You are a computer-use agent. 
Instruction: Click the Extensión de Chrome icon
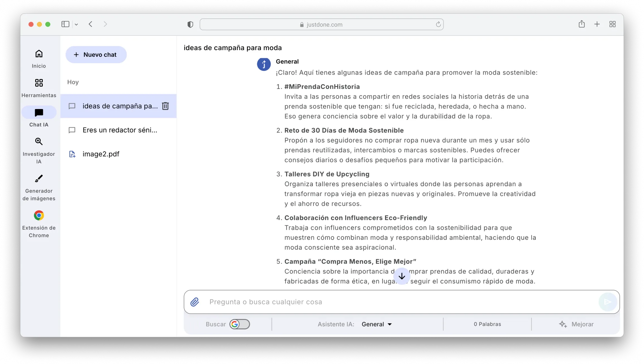pos(39,215)
